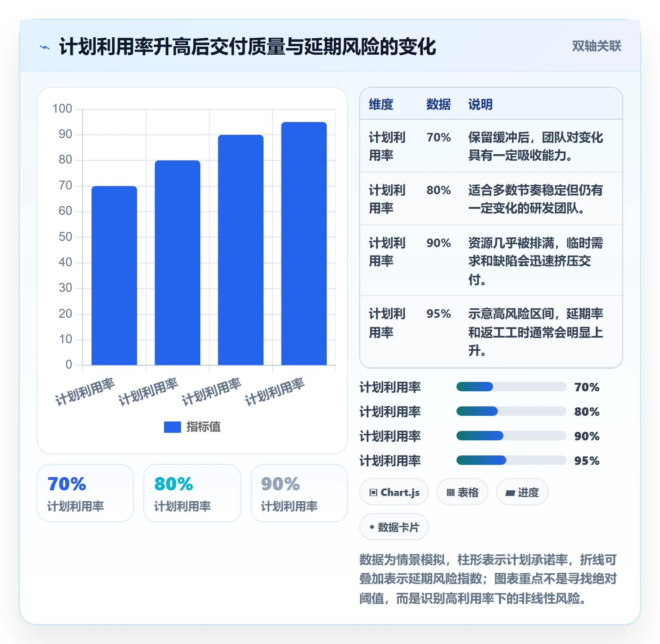Click the 50 label on the y-axis
Screen dimensions: 660x644
[x=66, y=237]
